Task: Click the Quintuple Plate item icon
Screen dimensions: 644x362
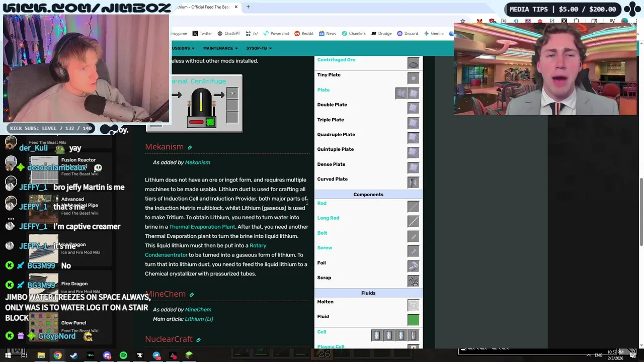Action: point(413,153)
